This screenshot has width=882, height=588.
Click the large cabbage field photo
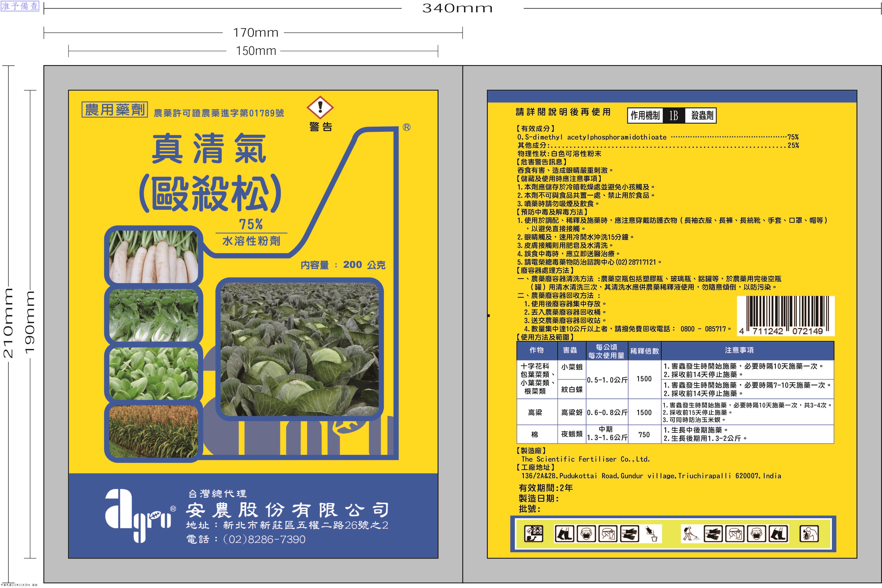pos(300,349)
